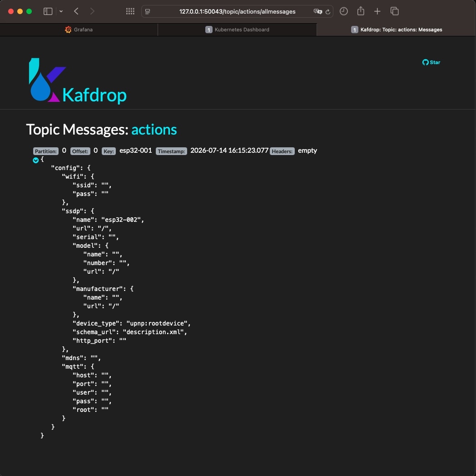Click the timestamp 2026-07-14 16:15:23.077

coord(229,150)
